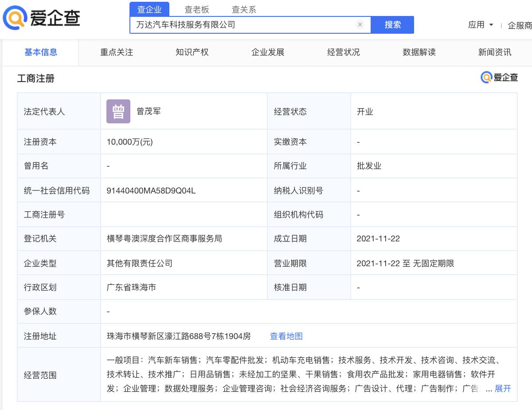532x410 pixels.
Task: Select the 基本信息 tab
Action: (41, 52)
